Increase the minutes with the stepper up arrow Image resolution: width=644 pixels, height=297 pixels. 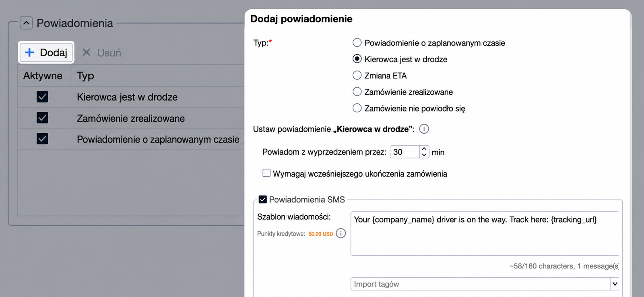[x=424, y=149]
